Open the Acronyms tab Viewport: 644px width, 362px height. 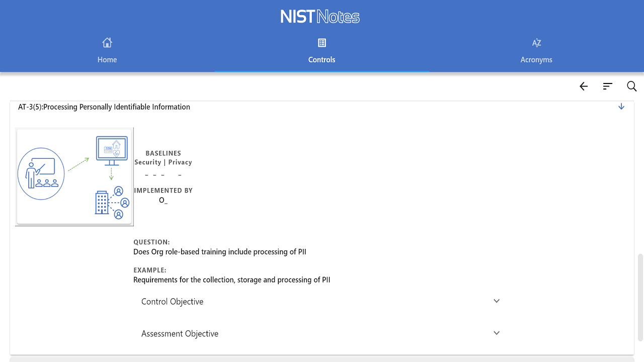coord(536,50)
